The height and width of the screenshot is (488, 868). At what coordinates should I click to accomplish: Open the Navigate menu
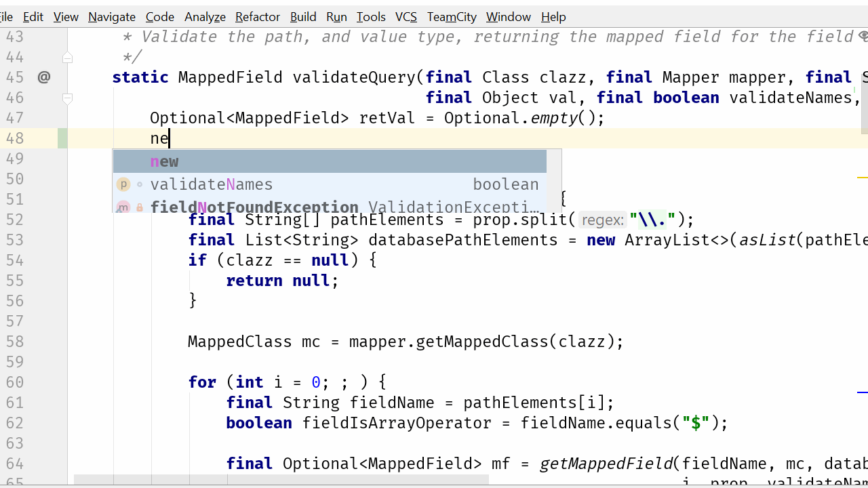point(112,17)
